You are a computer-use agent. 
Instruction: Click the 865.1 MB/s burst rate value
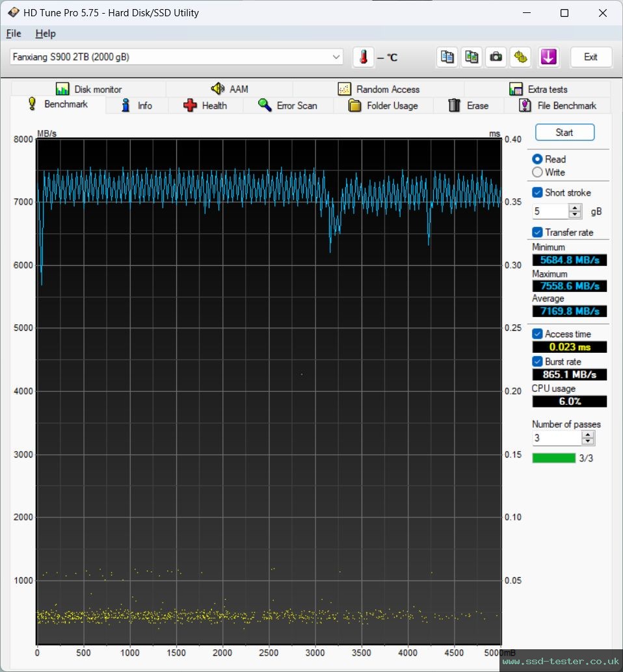[570, 374]
